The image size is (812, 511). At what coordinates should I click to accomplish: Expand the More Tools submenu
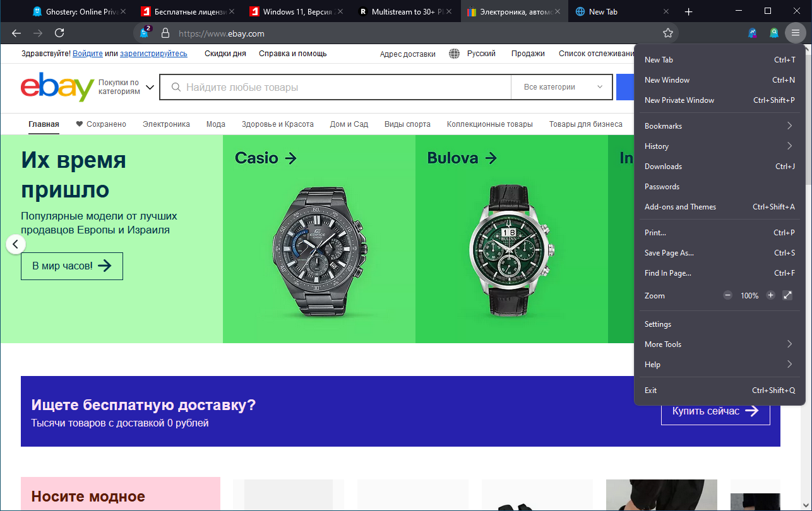pos(720,344)
